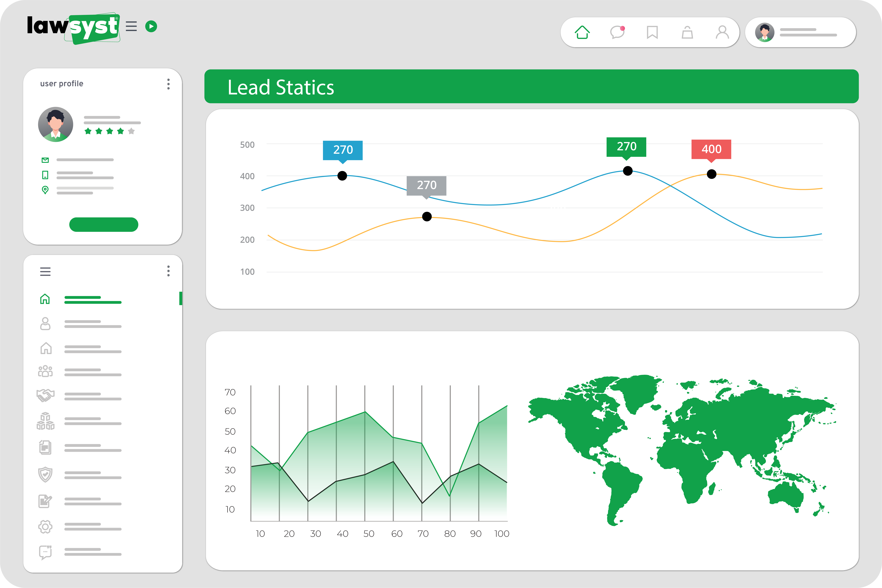Open the documents icon in the sidebar
The height and width of the screenshot is (588, 882).
pyautogui.click(x=45, y=447)
